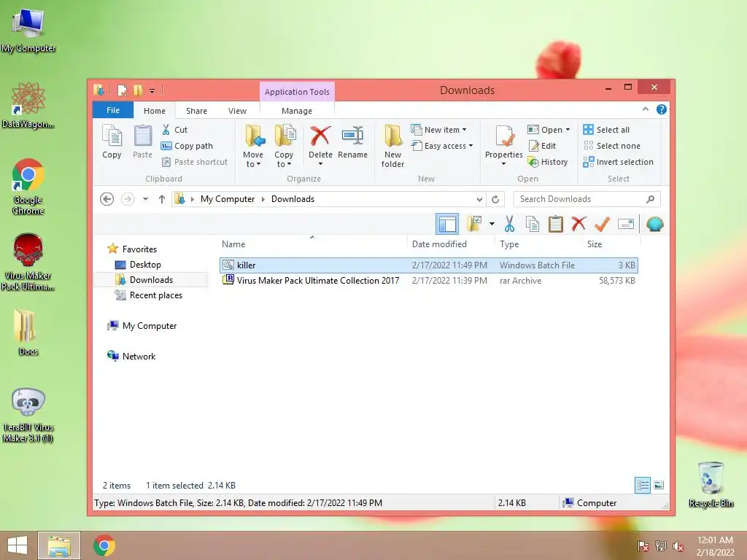Screen dimensions: 747x560
Task: Open the recent locations dropdown arrow
Action: (x=145, y=199)
